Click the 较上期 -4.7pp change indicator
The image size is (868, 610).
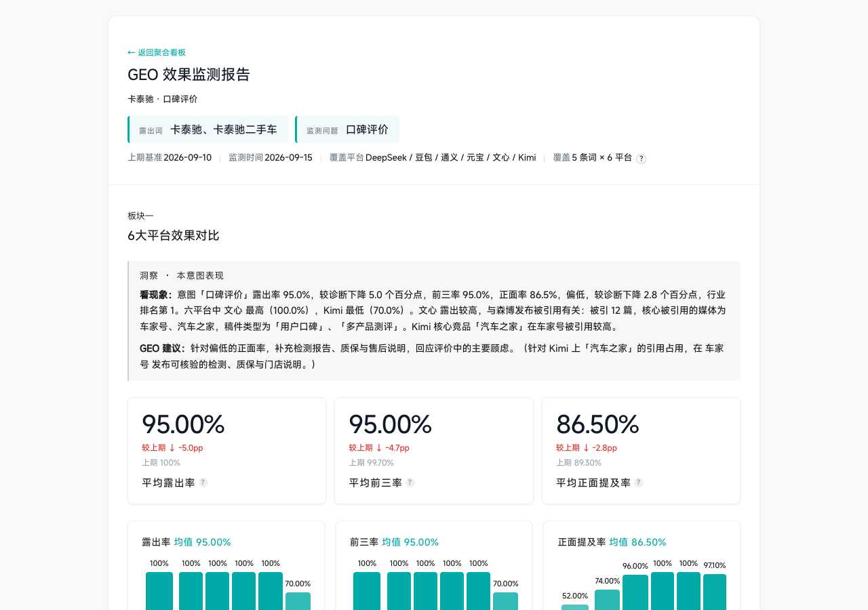coord(379,448)
